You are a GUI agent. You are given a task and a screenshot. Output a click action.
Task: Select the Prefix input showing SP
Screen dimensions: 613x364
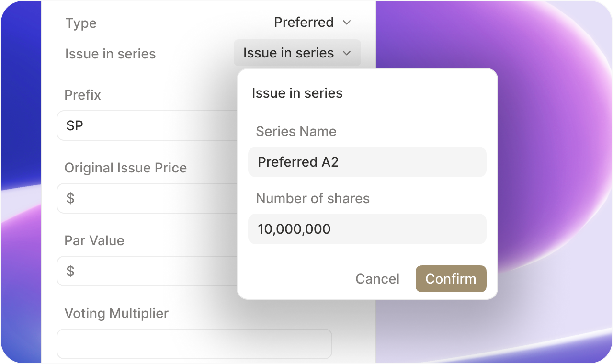(144, 125)
